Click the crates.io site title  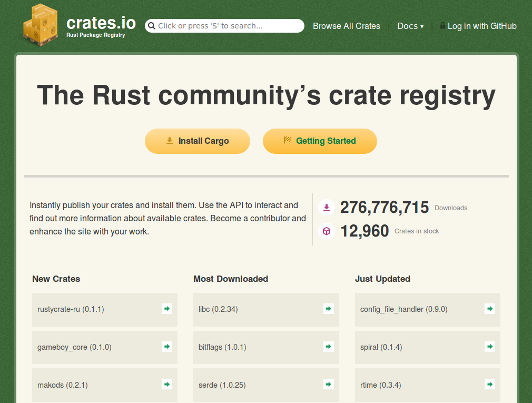coord(101,23)
